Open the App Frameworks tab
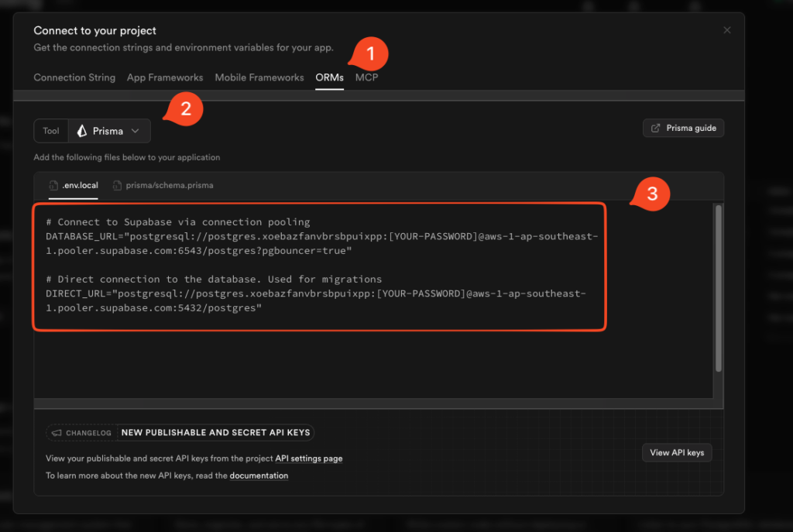This screenshot has height=532, width=793. [165, 77]
